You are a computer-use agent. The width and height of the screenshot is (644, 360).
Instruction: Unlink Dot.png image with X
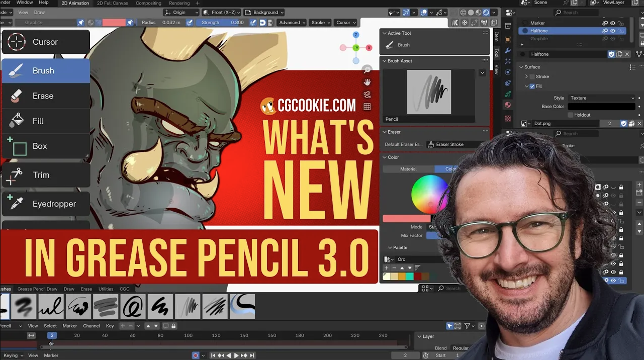click(x=639, y=123)
